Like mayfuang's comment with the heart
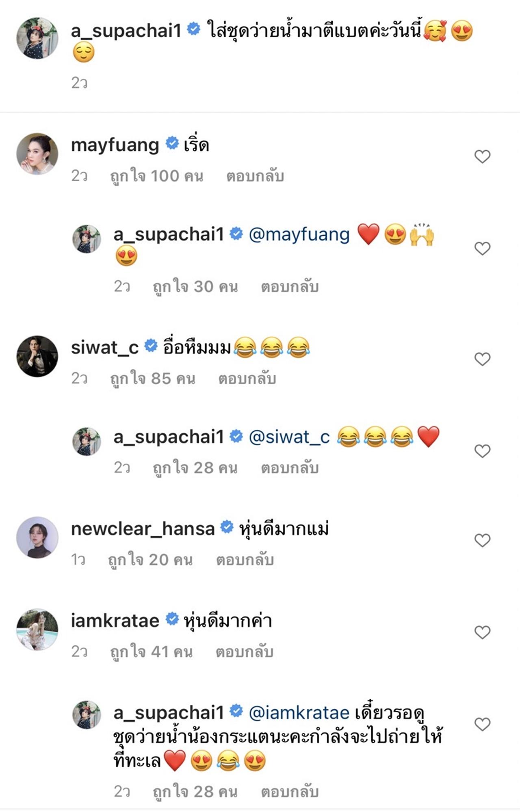 coord(482,156)
